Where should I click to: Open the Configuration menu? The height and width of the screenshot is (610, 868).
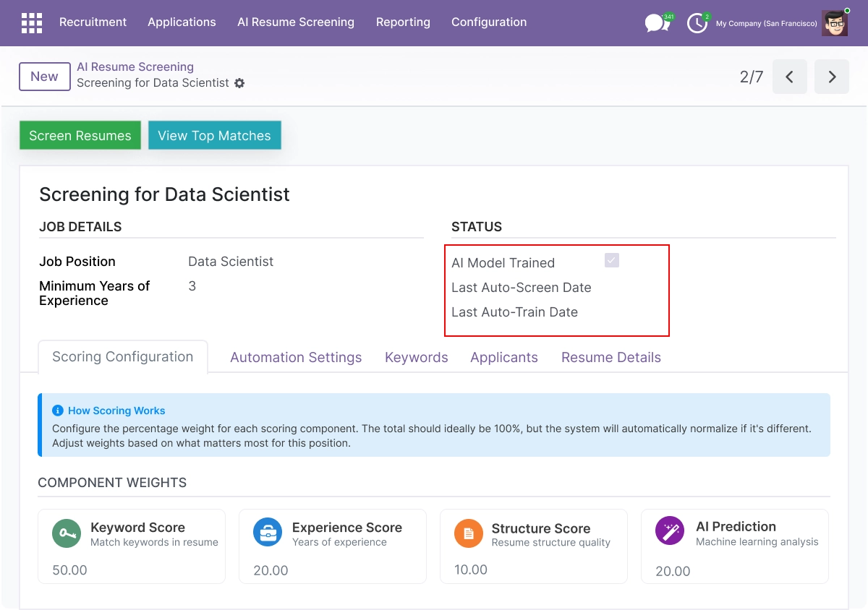[x=489, y=22]
